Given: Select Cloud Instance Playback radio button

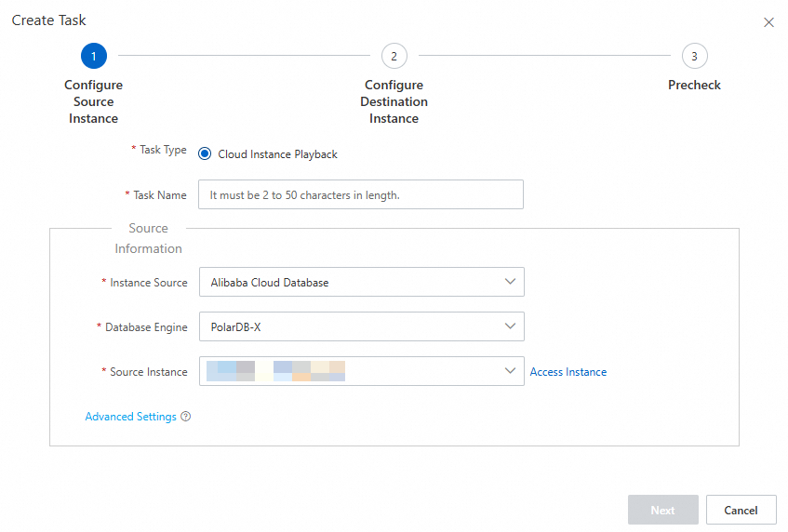Looking at the screenshot, I should [x=206, y=154].
